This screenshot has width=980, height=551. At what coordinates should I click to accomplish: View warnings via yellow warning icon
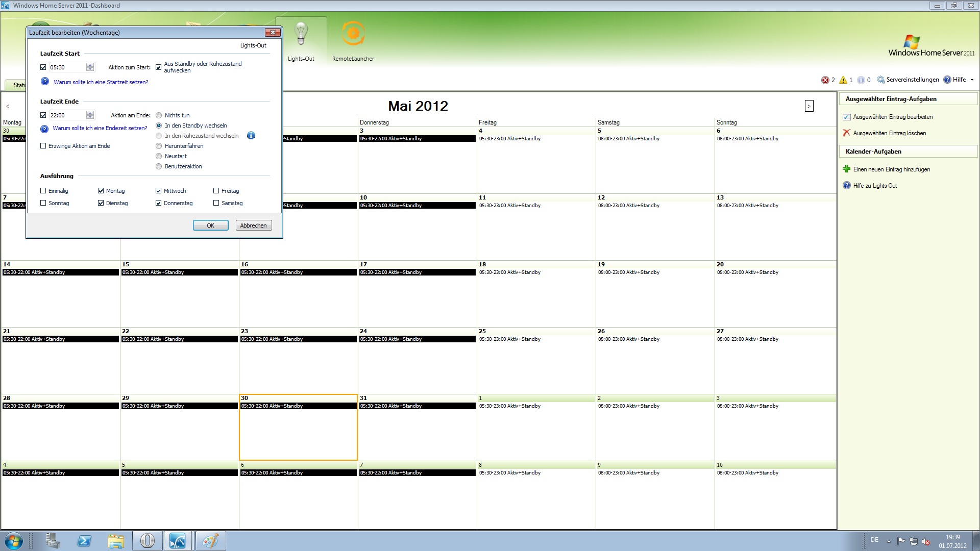843,80
